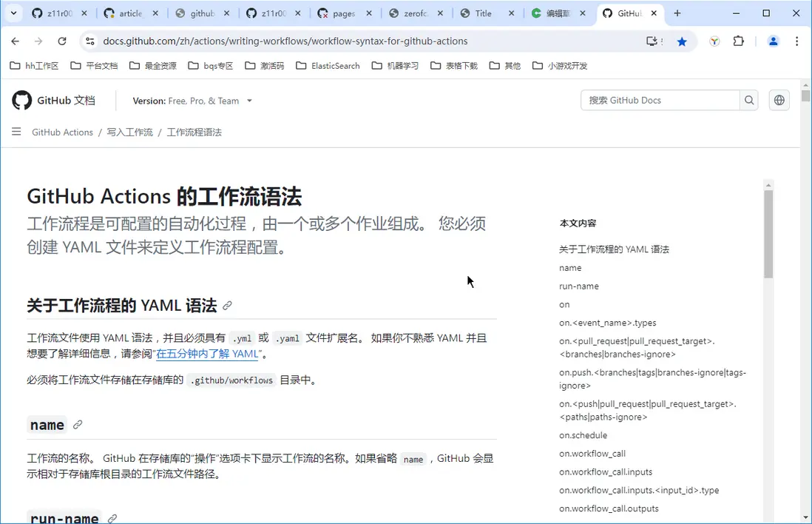Open the 在五分钟内了解 YAML link
This screenshot has width=812, height=524.
[x=208, y=354]
